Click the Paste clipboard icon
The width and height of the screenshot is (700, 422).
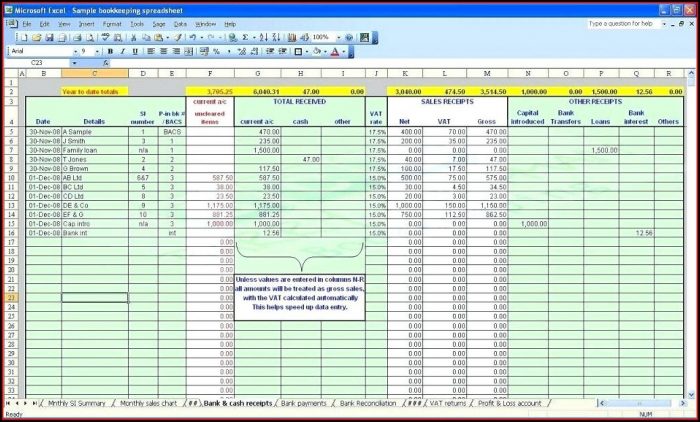[158, 38]
